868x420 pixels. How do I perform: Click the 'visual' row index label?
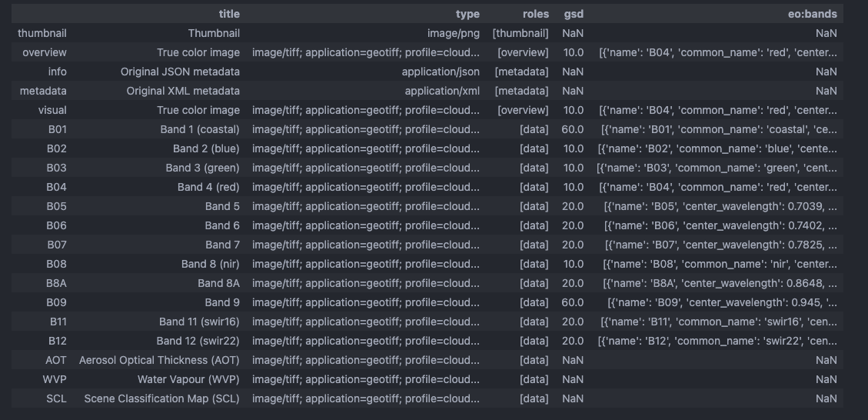tap(52, 110)
